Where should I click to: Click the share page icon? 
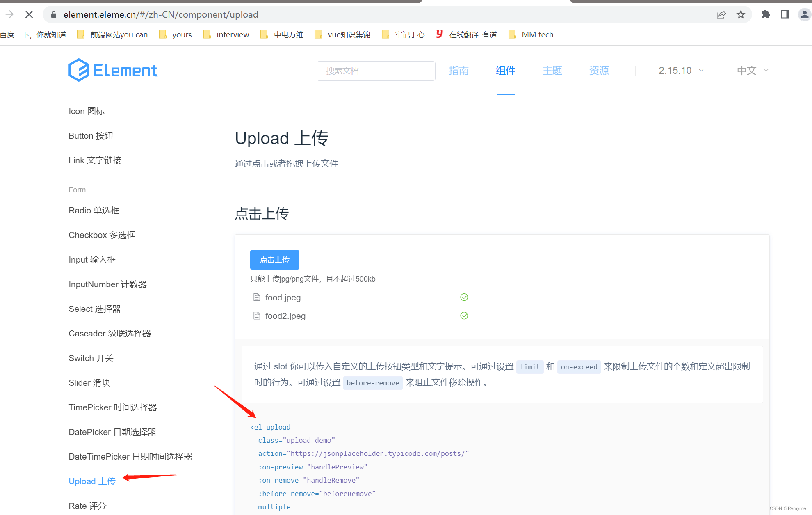(x=721, y=15)
